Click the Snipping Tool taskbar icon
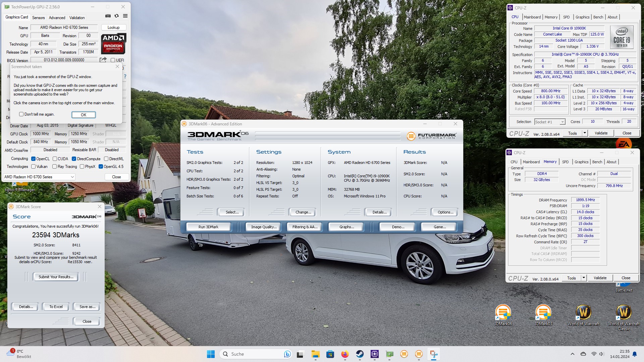 [x=434, y=354]
